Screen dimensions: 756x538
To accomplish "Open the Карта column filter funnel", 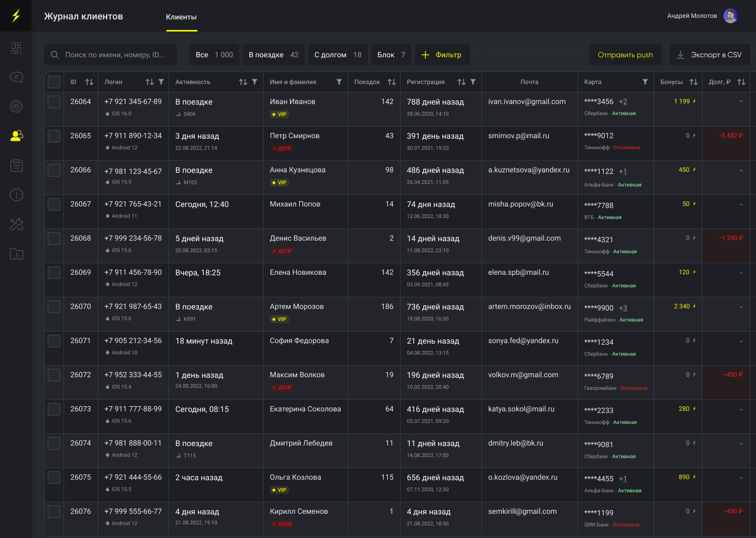I will [x=645, y=82].
